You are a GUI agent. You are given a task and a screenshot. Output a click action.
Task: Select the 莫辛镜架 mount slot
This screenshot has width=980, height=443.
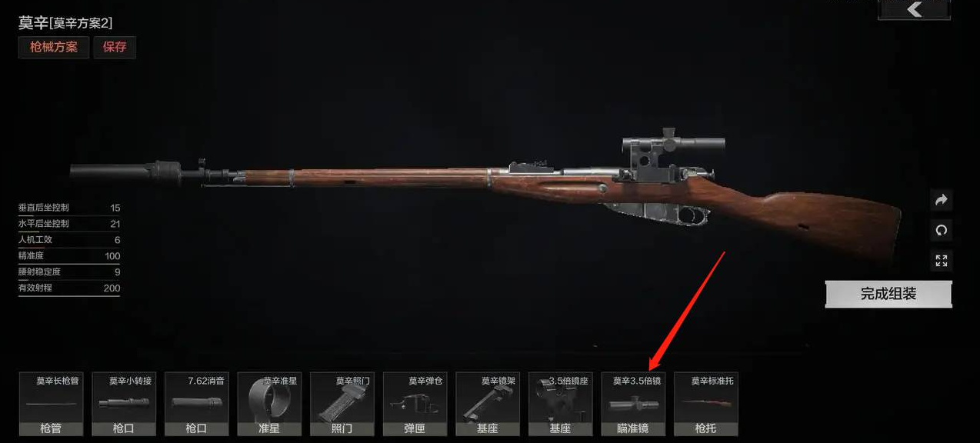coord(488,405)
